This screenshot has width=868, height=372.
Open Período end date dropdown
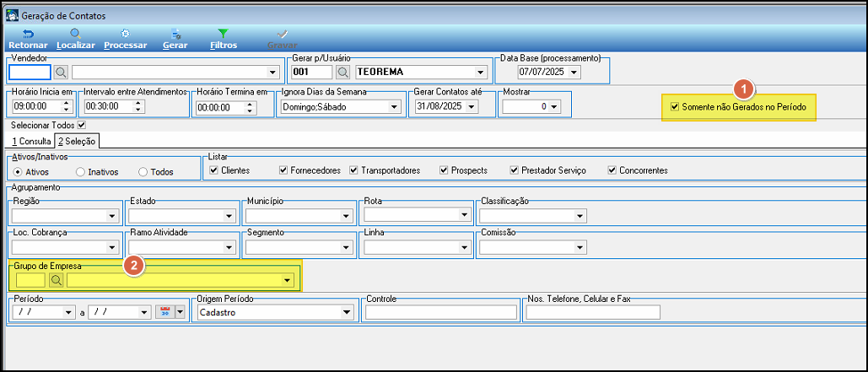pos(145,313)
